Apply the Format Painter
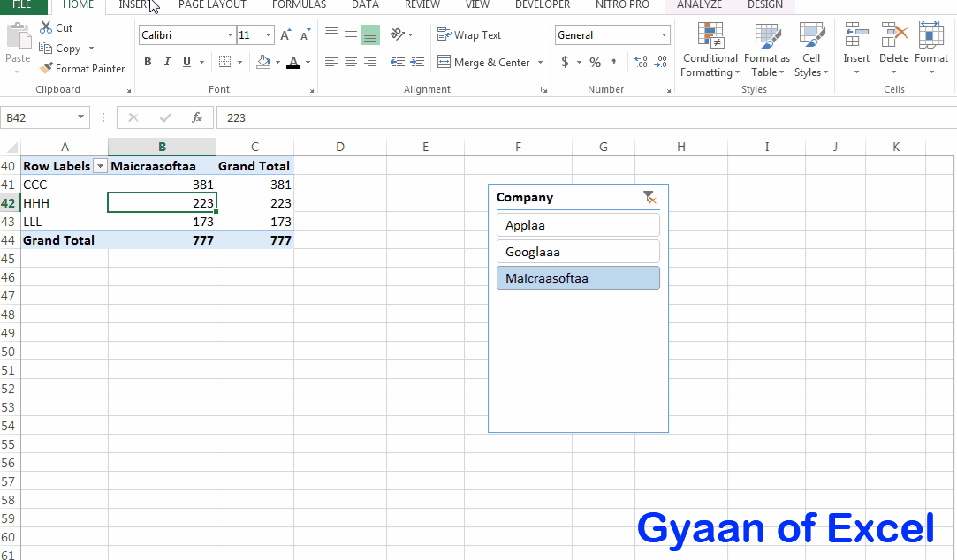Image resolution: width=957 pixels, height=560 pixels. (x=82, y=68)
